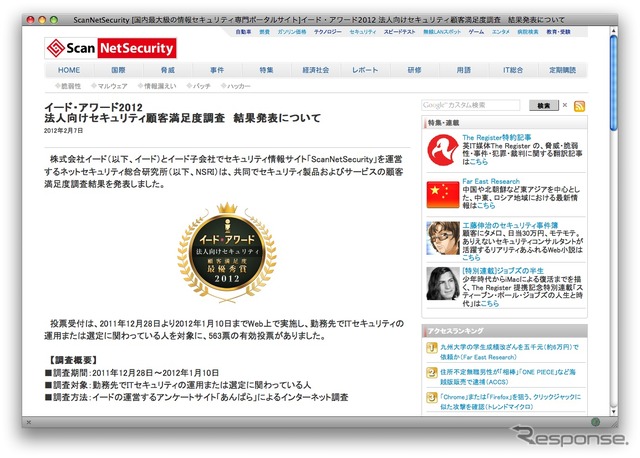Click the rank 2 badge in access ranking
This screenshot has width=640, height=458.
click(430, 375)
